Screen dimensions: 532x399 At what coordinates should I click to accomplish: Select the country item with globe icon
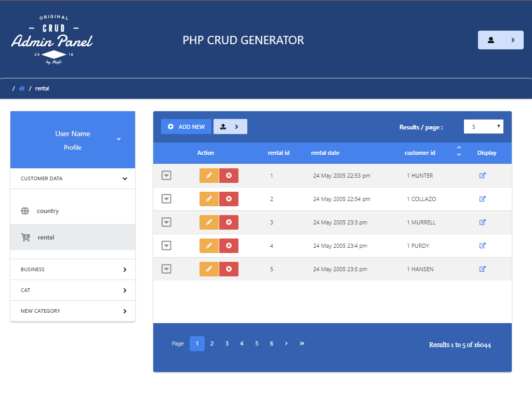48,211
